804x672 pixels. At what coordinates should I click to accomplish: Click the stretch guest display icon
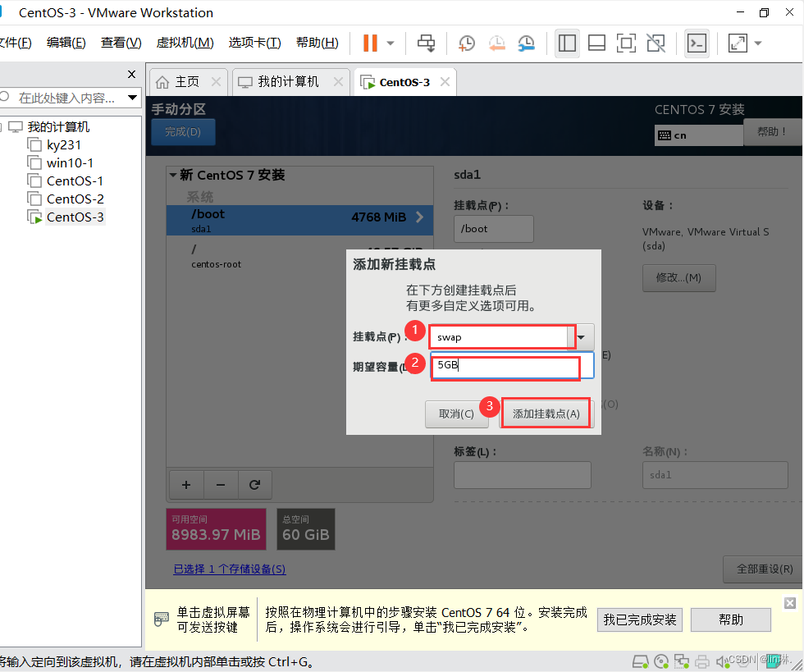point(738,43)
